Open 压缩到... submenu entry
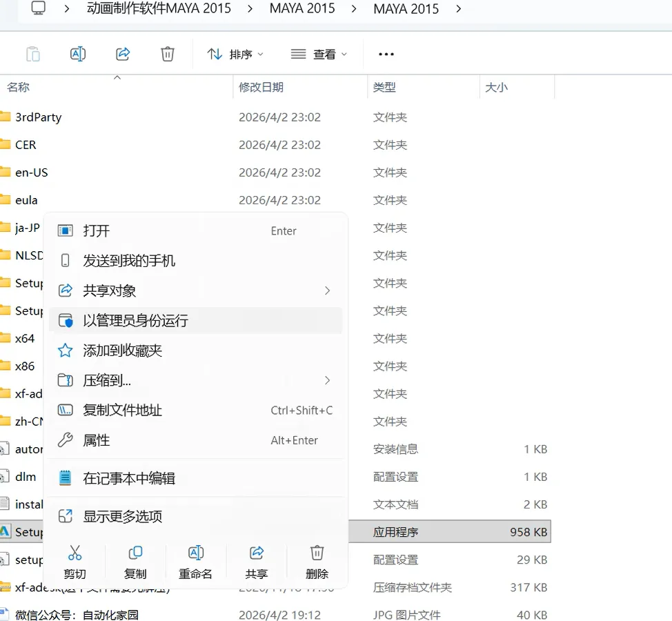This screenshot has width=672, height=621. coord(196,380)
